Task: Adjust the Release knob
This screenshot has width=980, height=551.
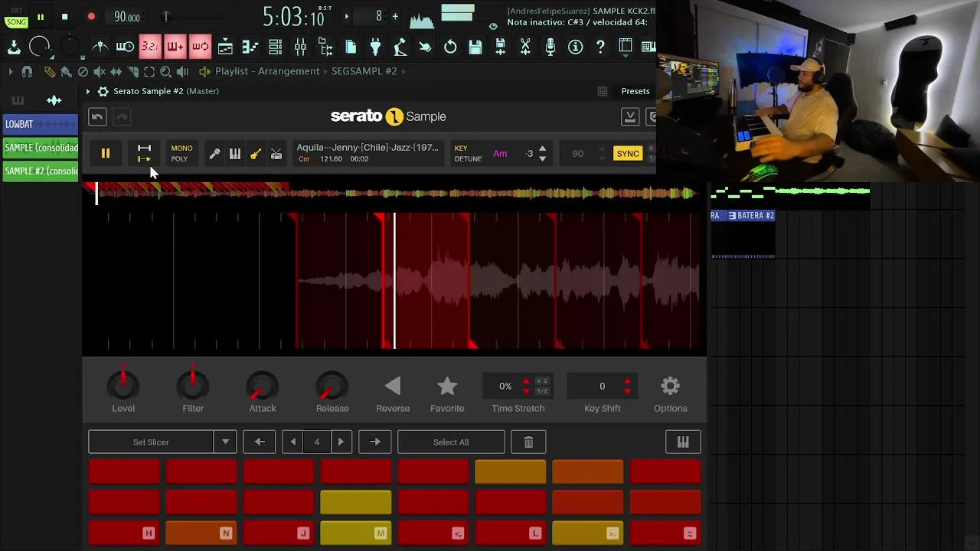Action: click(x=332, y=385)
